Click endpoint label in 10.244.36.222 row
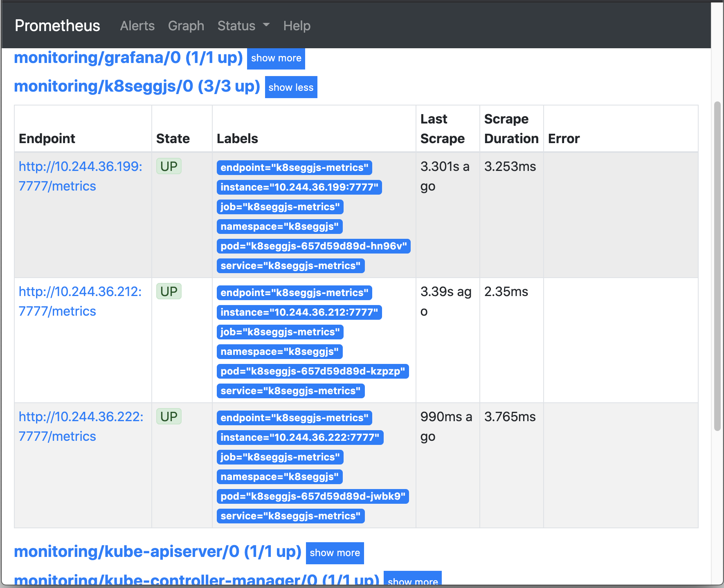 pos(295,418)
